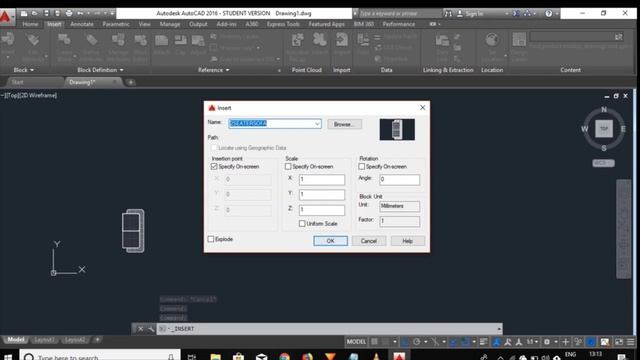Click Cancel in the Insert dialog
The image size is (640, 360).
[369, 241]
